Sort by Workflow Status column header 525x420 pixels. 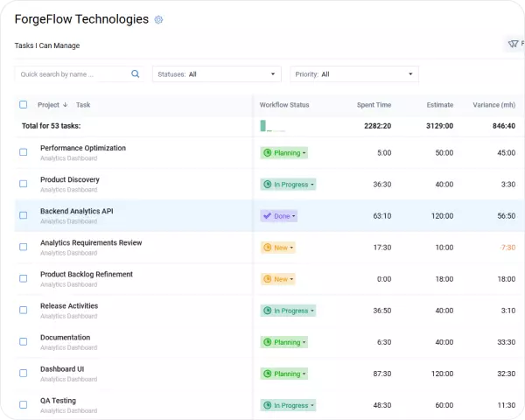point(284,105)
